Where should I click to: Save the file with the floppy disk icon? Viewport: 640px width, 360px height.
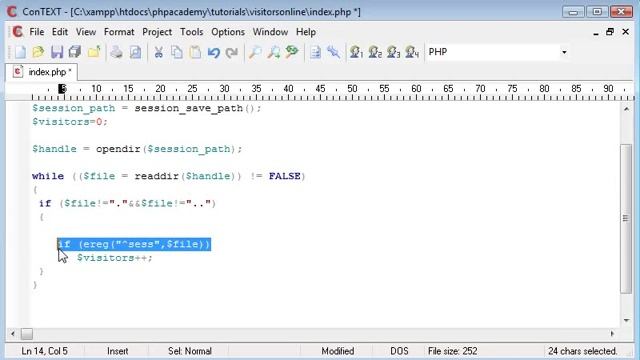pyautogui.click(x=57, y=52)
